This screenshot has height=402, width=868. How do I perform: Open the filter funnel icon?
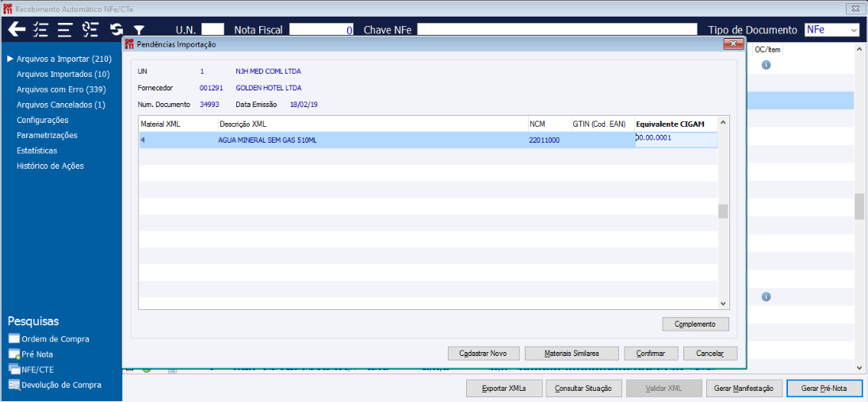pyautogui.click(x=139, y=30)
